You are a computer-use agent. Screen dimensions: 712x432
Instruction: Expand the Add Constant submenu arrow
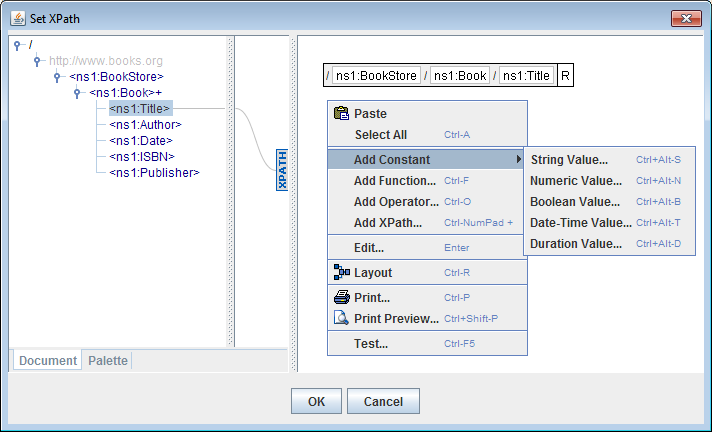click(518, 160)
